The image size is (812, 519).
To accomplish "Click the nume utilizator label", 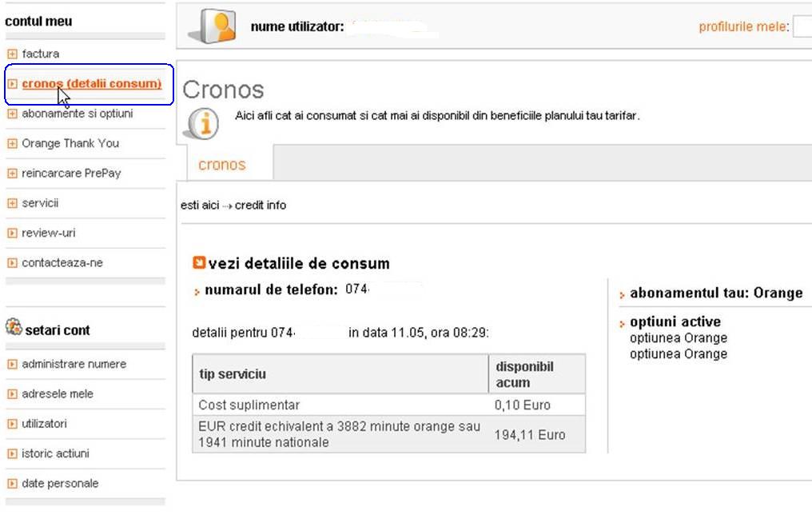I will pyautogui.click(x=297, y=26).
